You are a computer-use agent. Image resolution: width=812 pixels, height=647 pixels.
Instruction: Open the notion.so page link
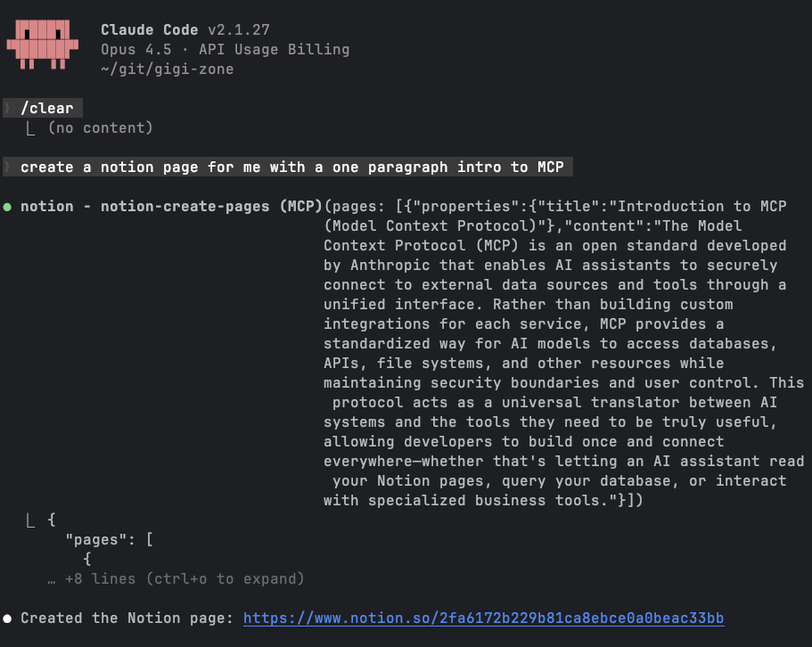point(483,618)
